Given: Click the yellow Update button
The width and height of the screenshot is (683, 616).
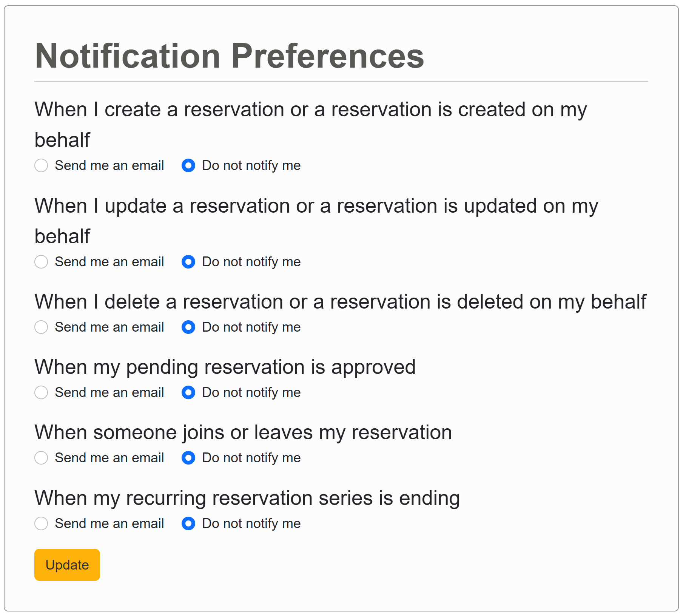Looking at the screenshot, I should point(67,565).
